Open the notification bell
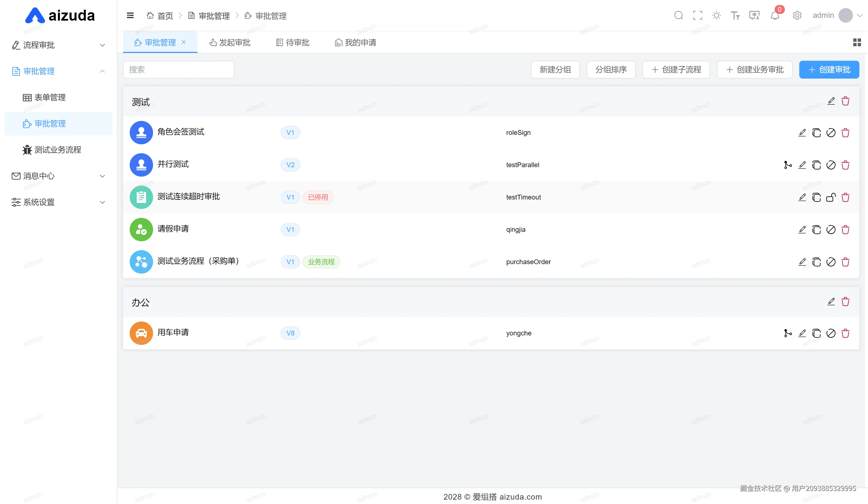 775,16
